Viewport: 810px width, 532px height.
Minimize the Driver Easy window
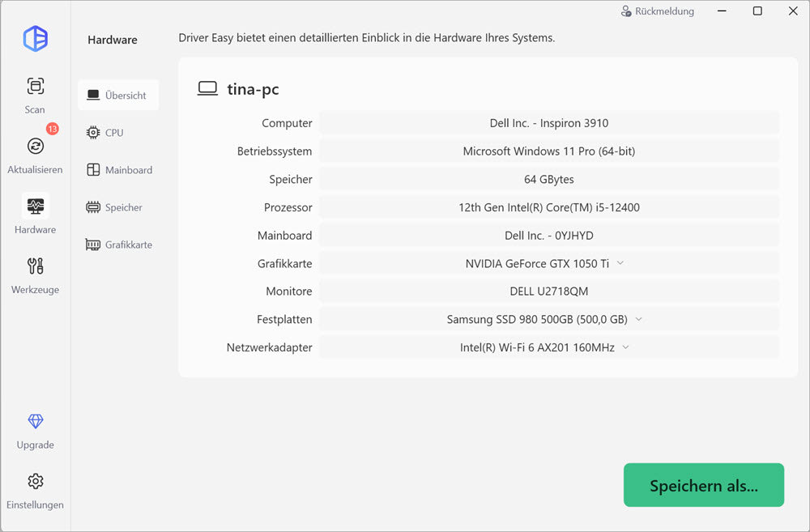pos(723,11)
